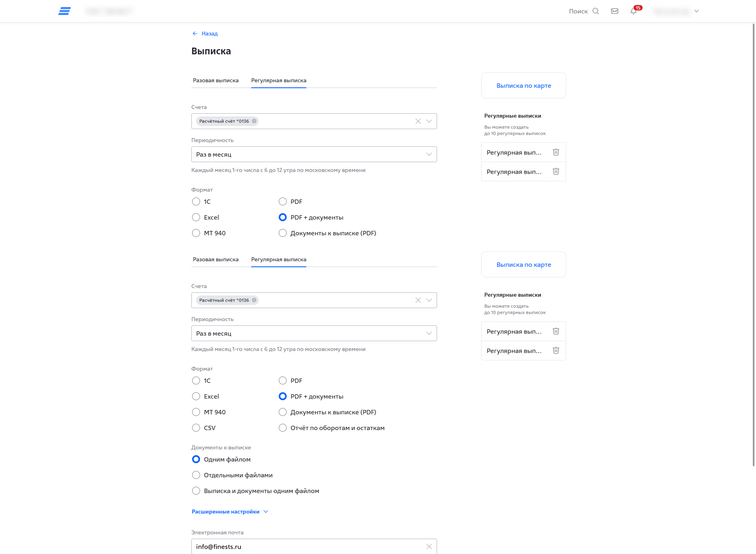Open the messages envelope icon
Viewport: 756px width, 554px height.
tap(614, 11)
